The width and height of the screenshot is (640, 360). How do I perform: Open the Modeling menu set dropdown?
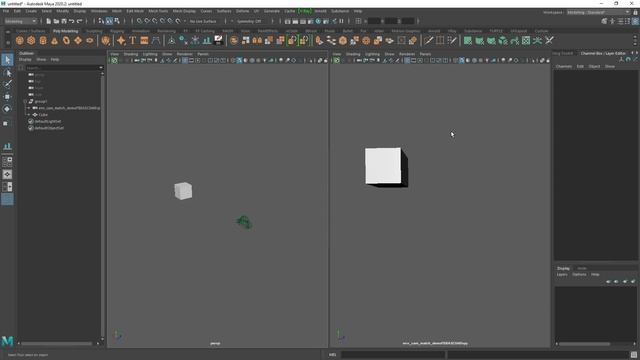pos(20,21)
